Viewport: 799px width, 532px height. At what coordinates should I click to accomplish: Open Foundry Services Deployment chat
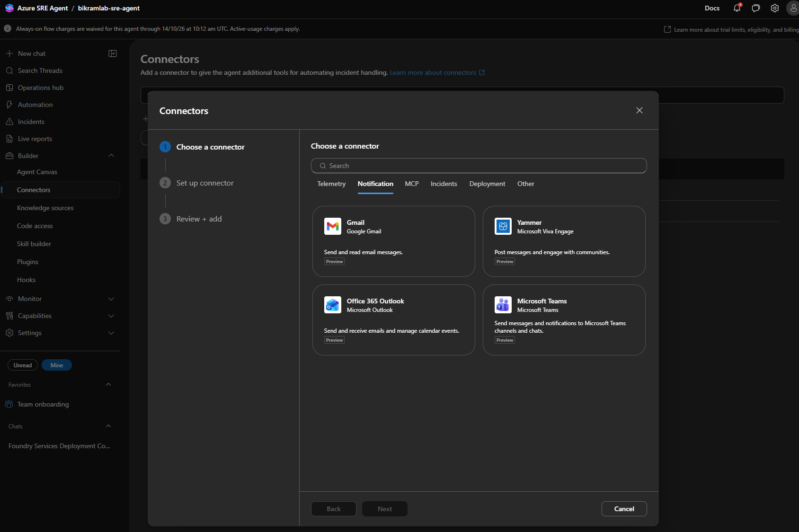click(60, 446)
